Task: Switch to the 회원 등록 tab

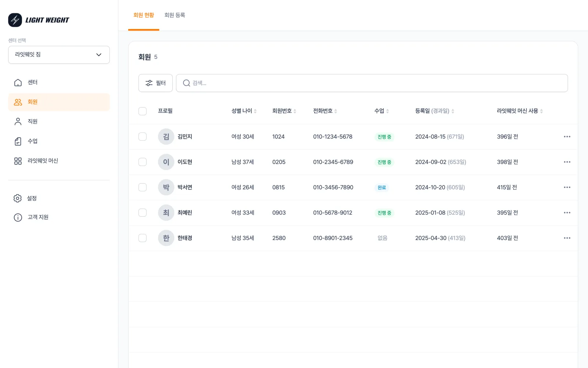Action: coord(175,15)
